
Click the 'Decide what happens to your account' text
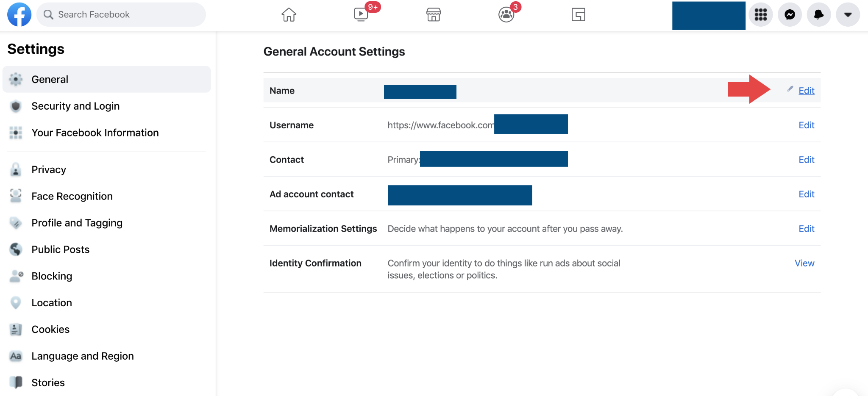(x=505, y=229)
